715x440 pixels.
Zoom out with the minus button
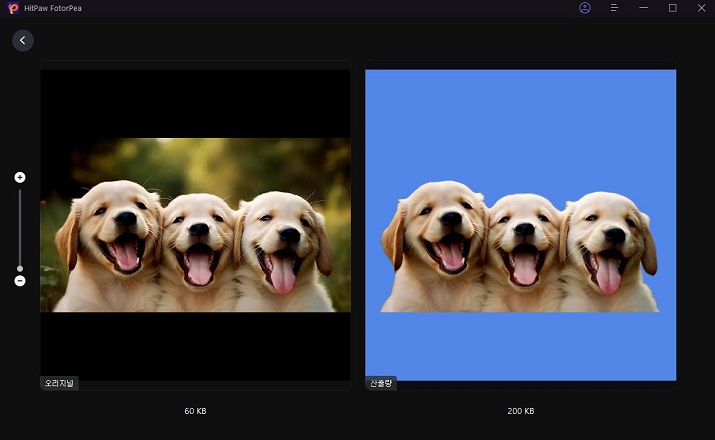(20, 281)
